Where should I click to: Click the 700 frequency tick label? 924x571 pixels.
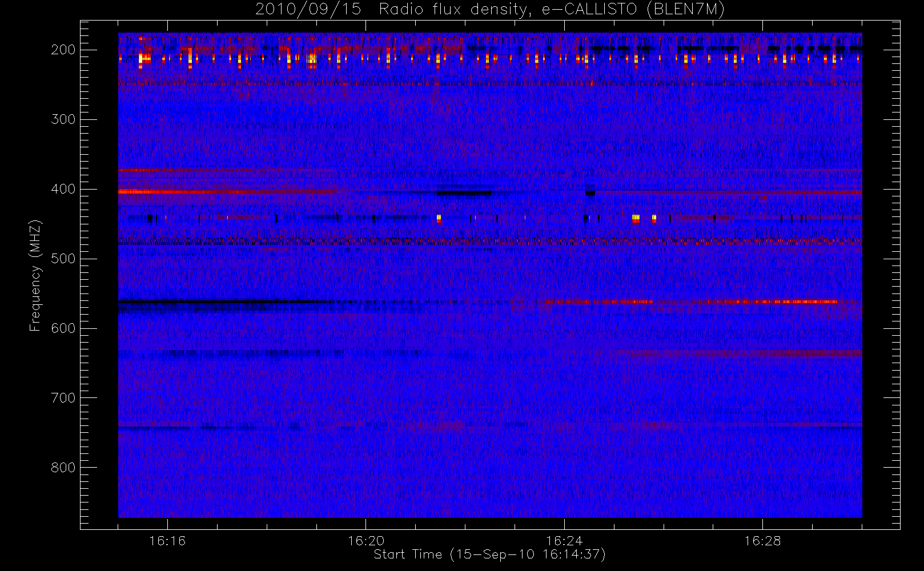pos(63,398)
